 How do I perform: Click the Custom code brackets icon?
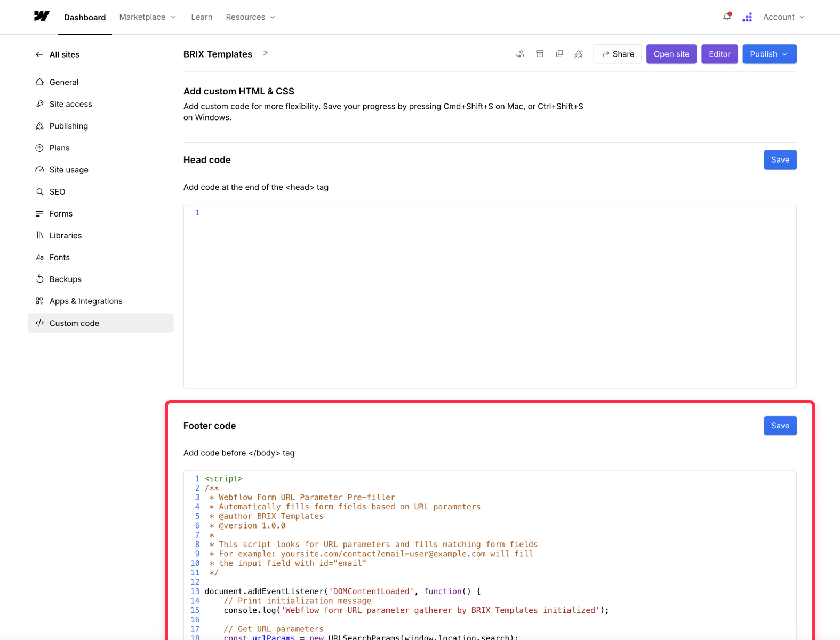click(x=39, y=323)
